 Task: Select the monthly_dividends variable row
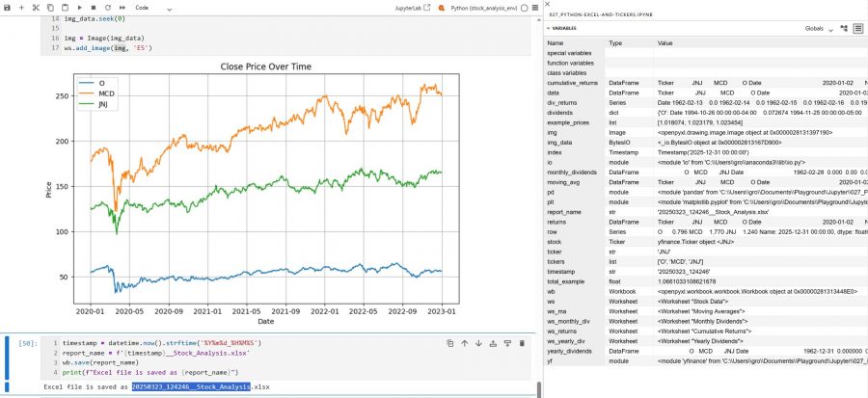[706, 172]
